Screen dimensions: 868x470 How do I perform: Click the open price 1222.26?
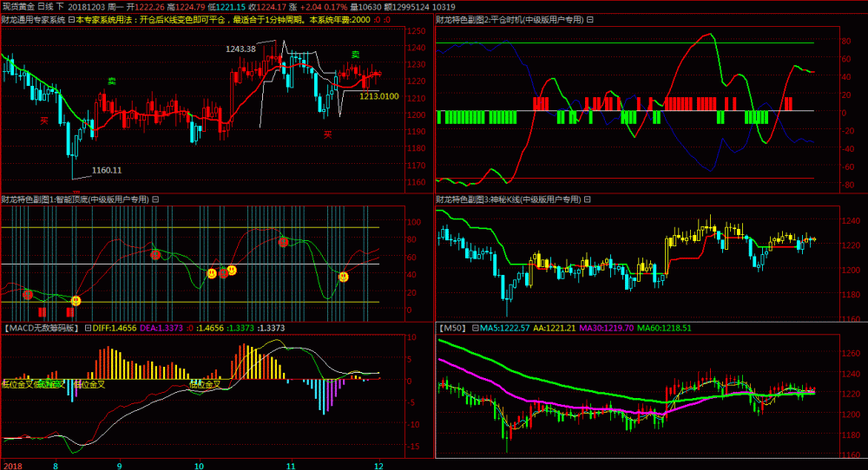(149, 7)
